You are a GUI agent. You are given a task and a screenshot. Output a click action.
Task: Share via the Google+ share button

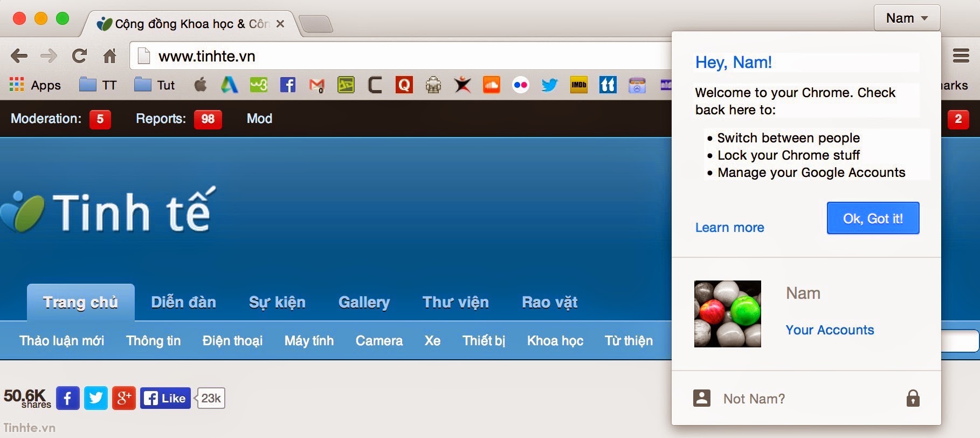click(124, 398)
